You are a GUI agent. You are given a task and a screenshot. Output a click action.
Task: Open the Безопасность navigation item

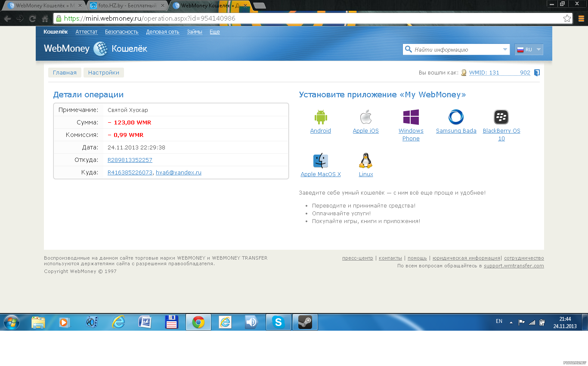122,32
